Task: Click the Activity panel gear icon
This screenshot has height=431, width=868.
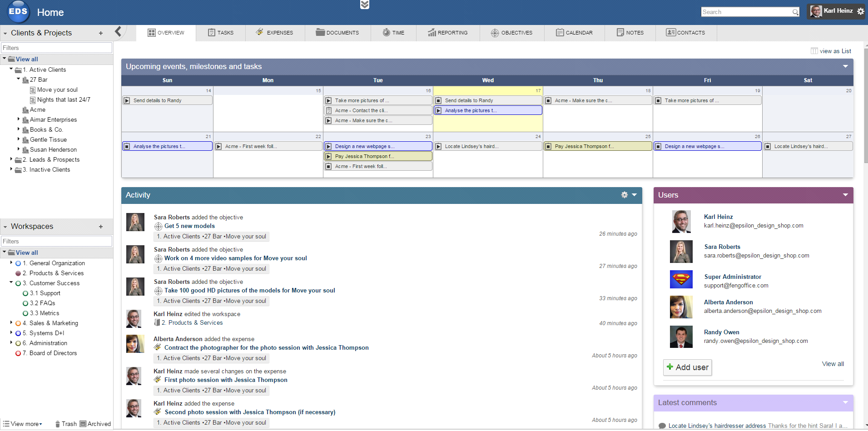Action: pyautogui.click(x=625, y=195)
